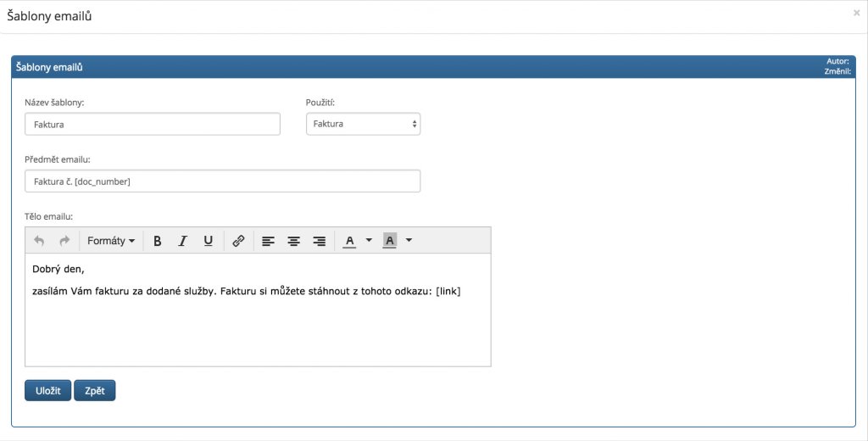Center align the email body text
The width and height of the screenshot is (868, 441).
point(293,241)
